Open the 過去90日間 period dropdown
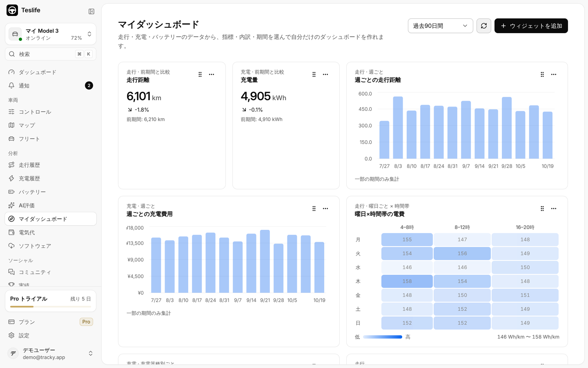 click(440, 26)
